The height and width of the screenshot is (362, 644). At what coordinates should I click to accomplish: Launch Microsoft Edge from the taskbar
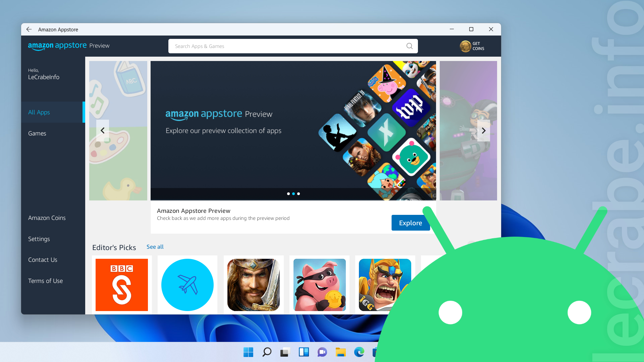[359, 352]
